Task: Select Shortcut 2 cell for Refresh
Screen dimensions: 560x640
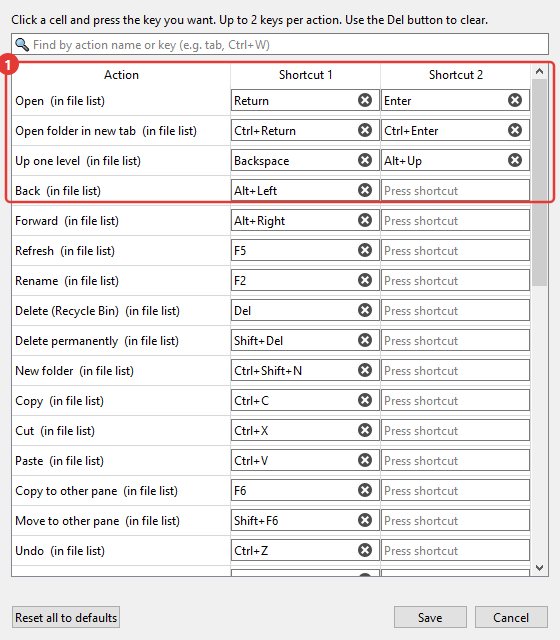Action: (455, 251)
